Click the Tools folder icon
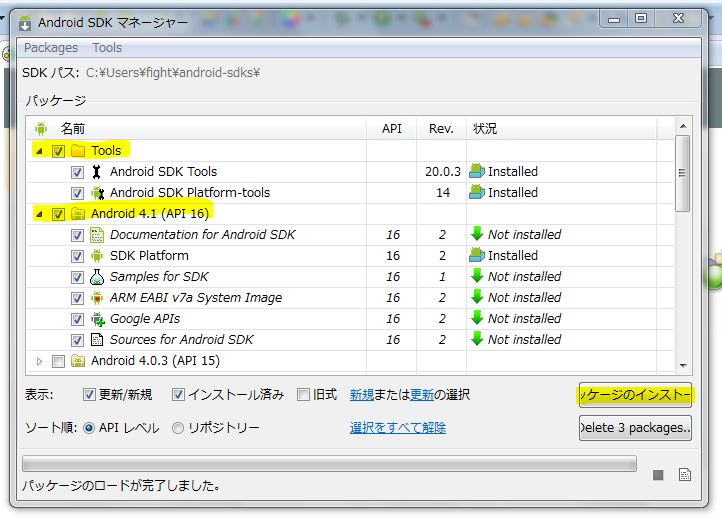 78,151
